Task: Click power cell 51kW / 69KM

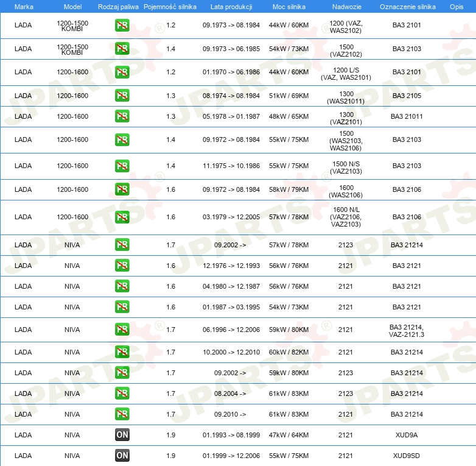Action: [x=289, y=96]
